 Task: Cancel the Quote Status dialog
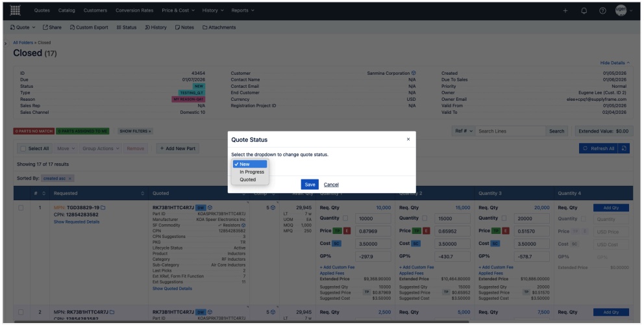[331, 185]
